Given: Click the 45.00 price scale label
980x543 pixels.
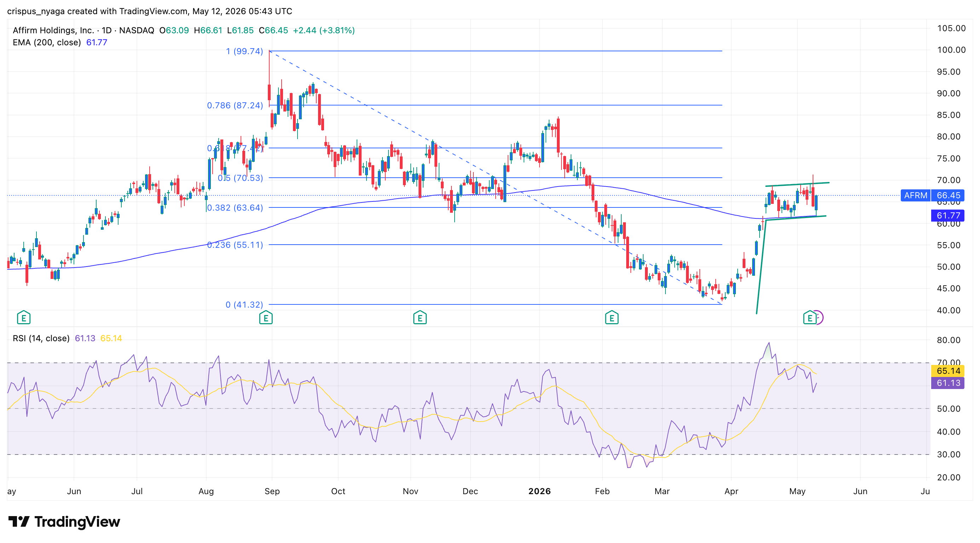Looking at the screenshot, I should [x=949, y=288].
